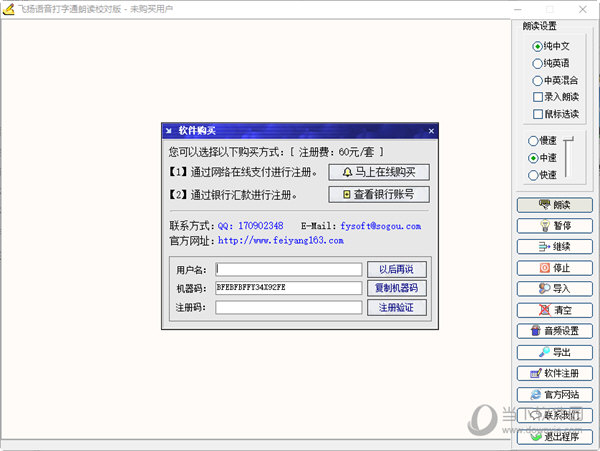
Task: Click 以后再说 later button
Action: (x=396, y=269)
